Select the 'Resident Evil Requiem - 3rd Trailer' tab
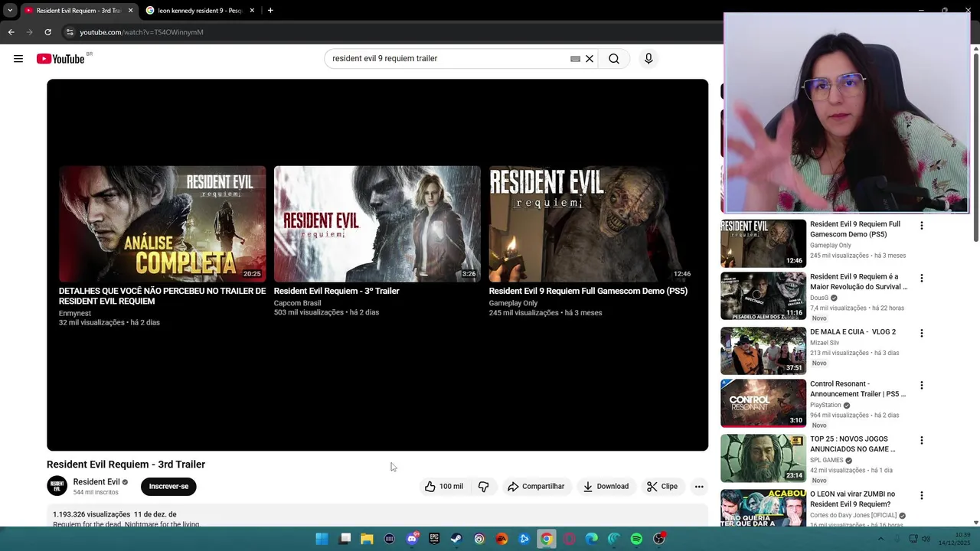 78,11
